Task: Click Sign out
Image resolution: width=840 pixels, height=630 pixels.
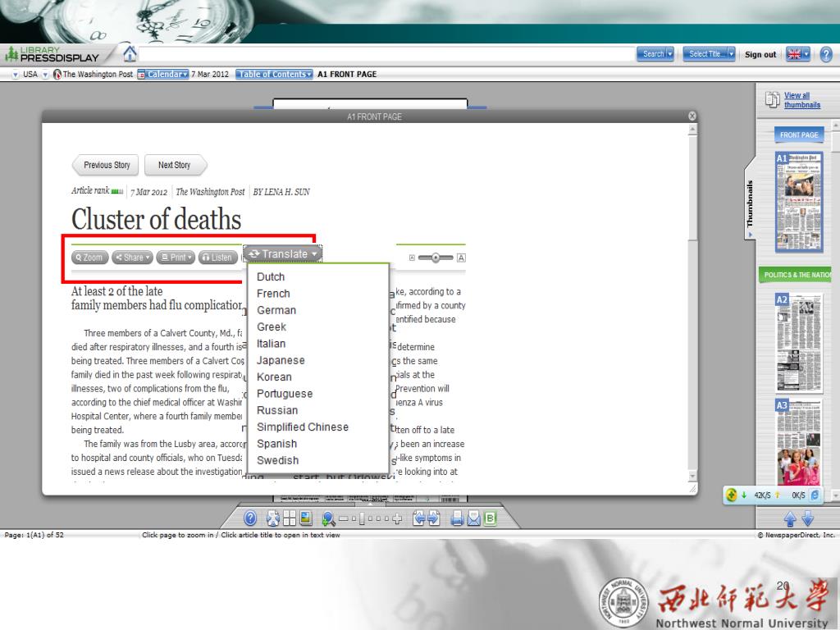Action: pos(760,54)
